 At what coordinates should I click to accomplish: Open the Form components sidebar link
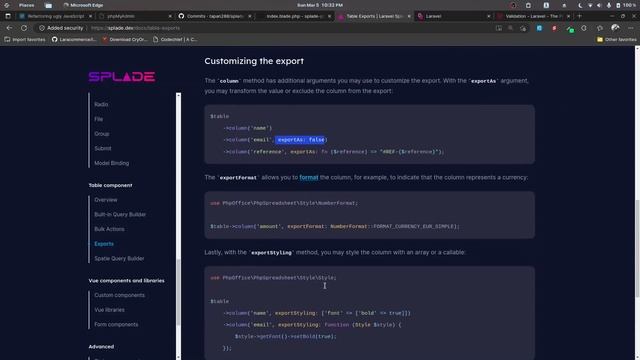point(116,324)
